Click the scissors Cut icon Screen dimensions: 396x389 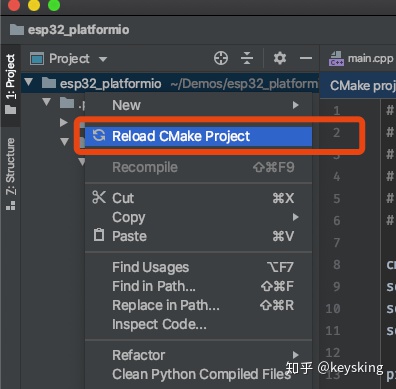point(99,197)
